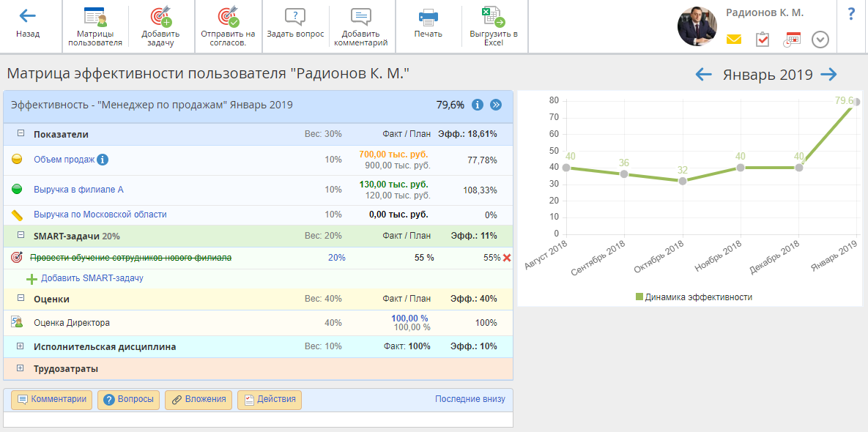This screenshot has height=432, width=868.
Task: Delete SMART task with red cross
Action: (x=507, y=258)
